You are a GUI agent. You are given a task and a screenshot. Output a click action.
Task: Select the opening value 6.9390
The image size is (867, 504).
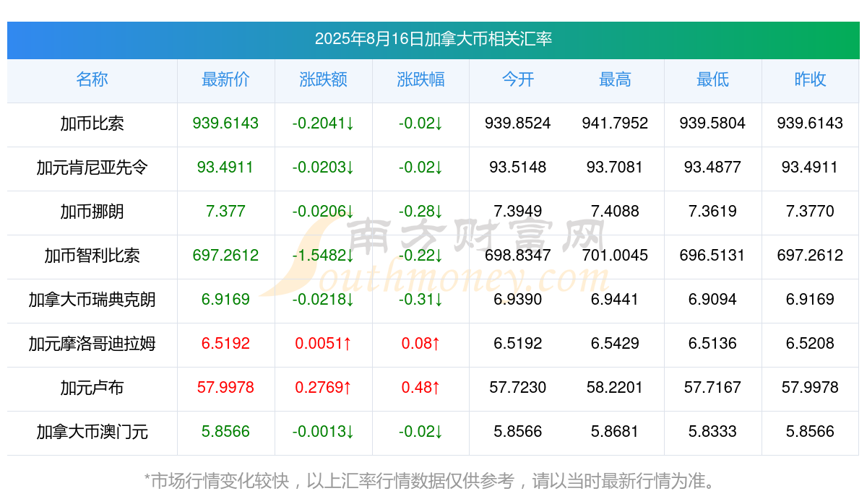coord(518,300)
